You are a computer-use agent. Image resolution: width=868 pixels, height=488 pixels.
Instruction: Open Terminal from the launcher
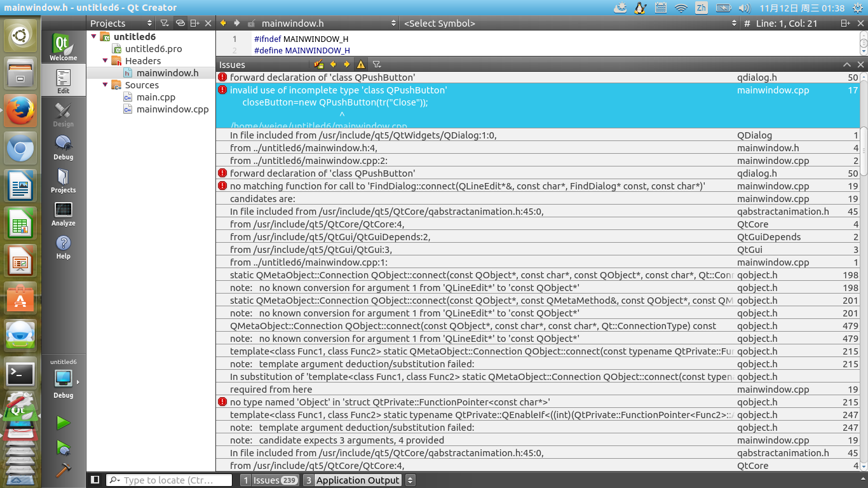point(20,374)
